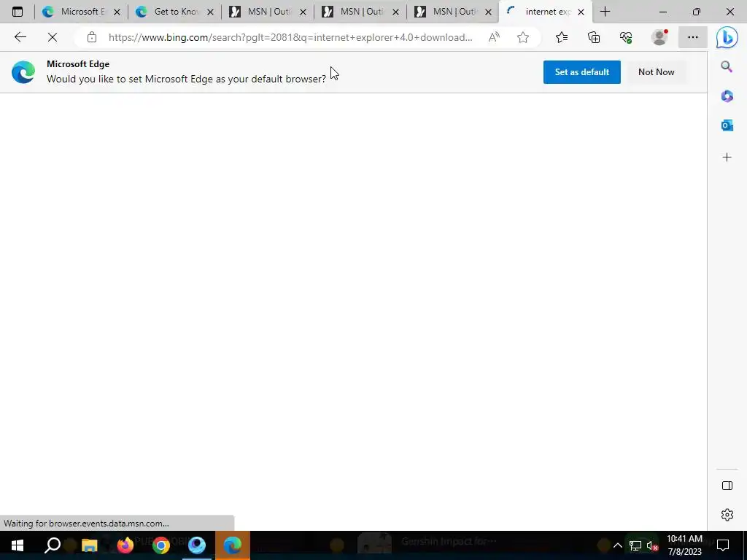747x560 pixels.
Task: Open the Favorites list icon
Action: [562, 37]
